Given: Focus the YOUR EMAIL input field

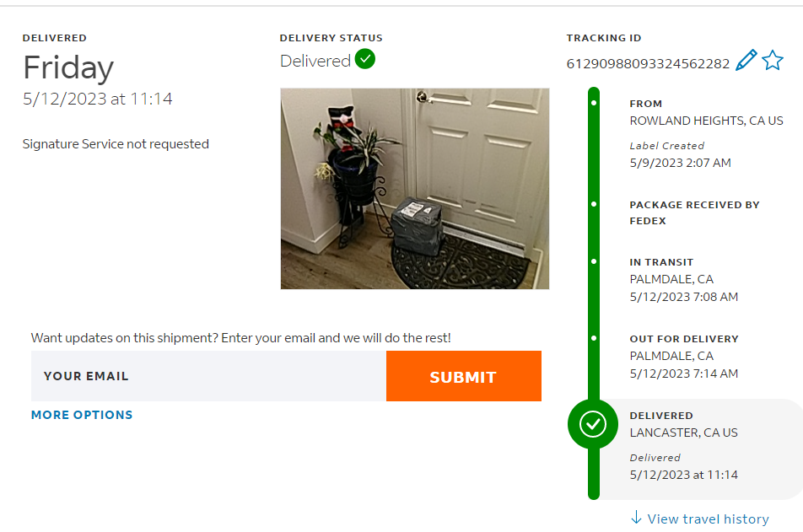Looking at the screenshot, I should [x=208, y=376].
